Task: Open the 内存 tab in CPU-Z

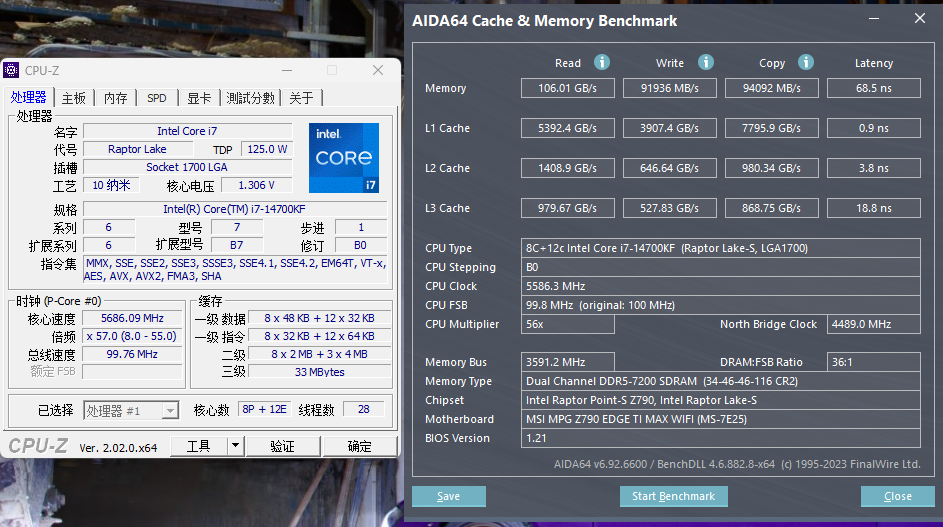Action: click(x=115, y=98)
